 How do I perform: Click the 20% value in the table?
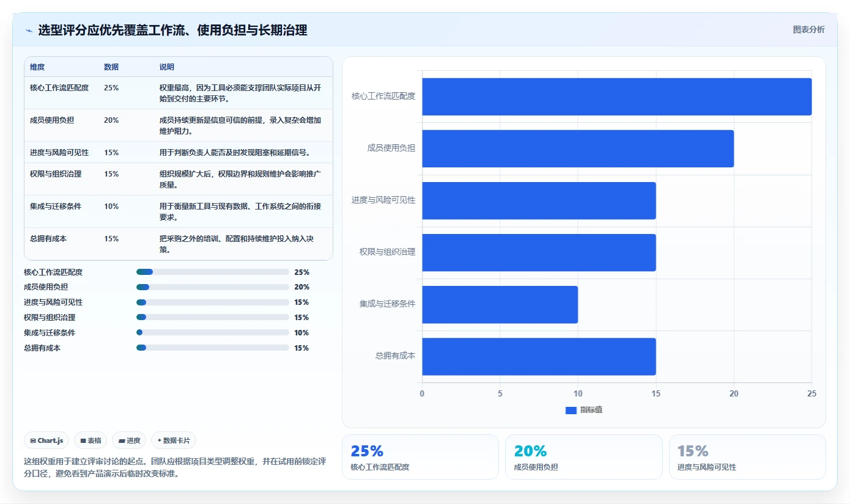tap(111, 120)
